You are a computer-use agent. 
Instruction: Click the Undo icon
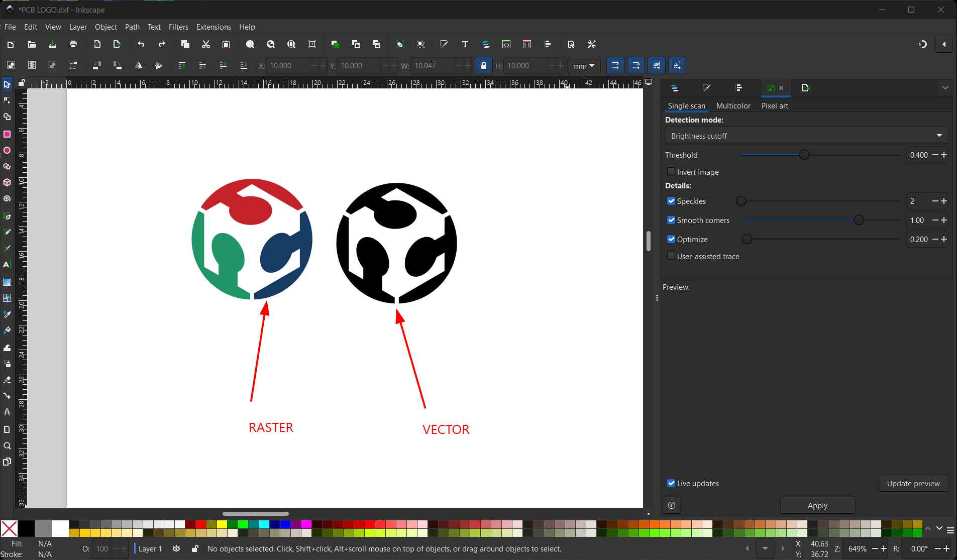(x=141, y=44)
